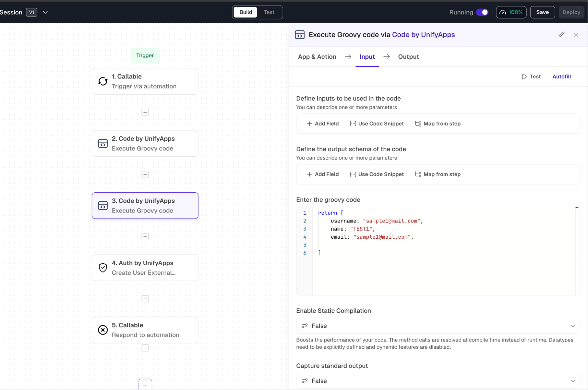The width and height of the screenshot is (588, 390).
Task: Click the Callable trigger refresh icon
Action: [103, 81]
